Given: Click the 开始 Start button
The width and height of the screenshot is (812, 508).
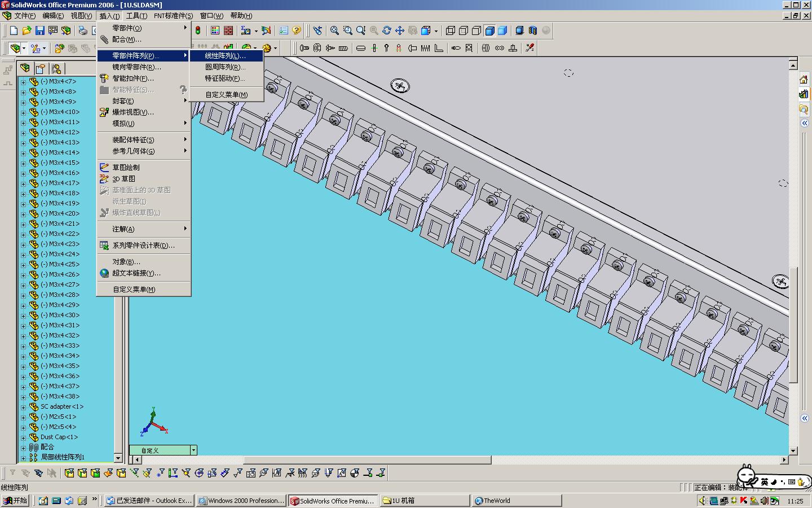Looking at the screenshot, I should pyautogui.click(x=16, y=501).
